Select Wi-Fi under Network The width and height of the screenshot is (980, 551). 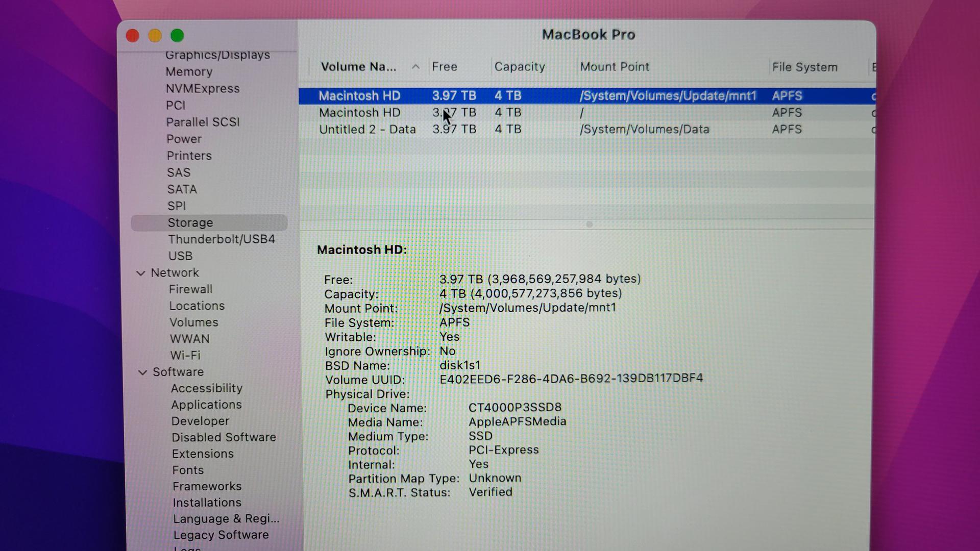185,356
